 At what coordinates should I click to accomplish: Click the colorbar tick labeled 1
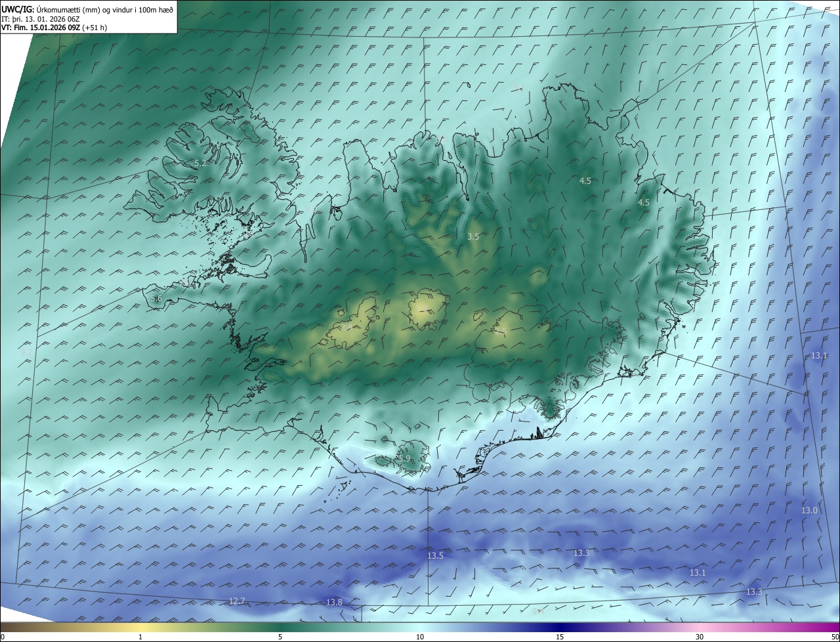pyautogui.click(x=140, y=637)
